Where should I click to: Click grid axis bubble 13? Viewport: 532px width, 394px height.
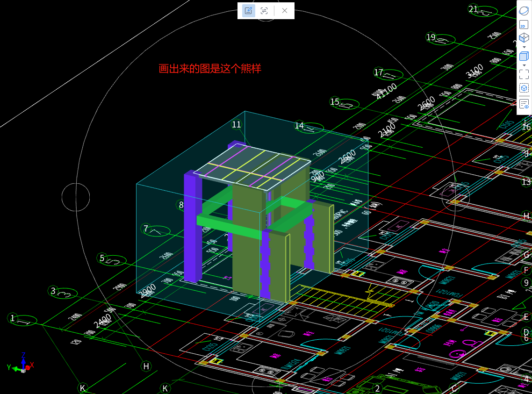526,182
